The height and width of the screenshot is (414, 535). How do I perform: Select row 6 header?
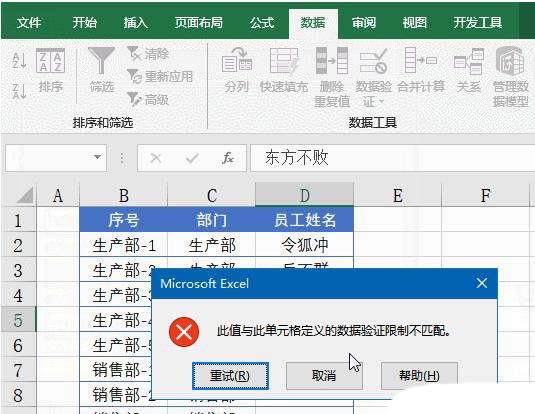(x=18, y=345)
